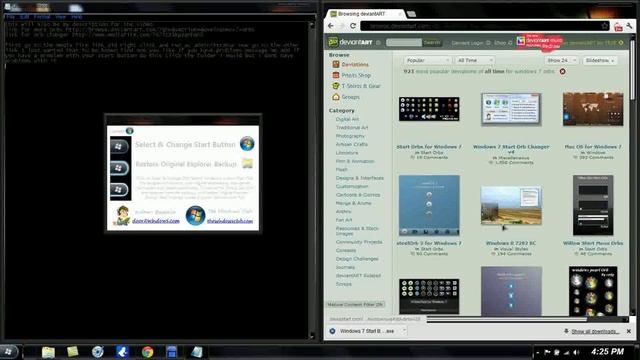640x360 pixels.
Task: Open the All Time period dropdown
Action: click(x=475, y=60)
